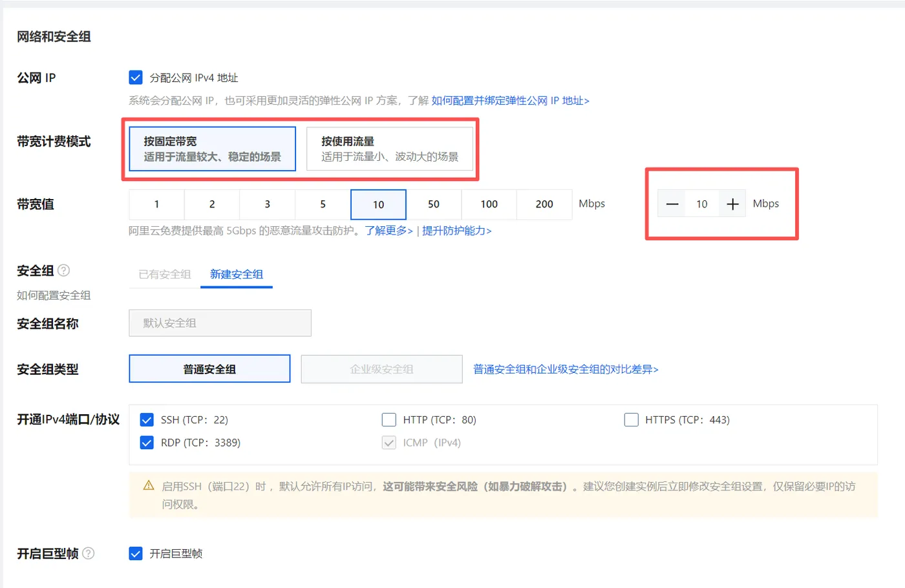The image size is (905, 588).
Task: Open 普通安全组和企业级安全组的对比差异 link
Action: [566, 370]
